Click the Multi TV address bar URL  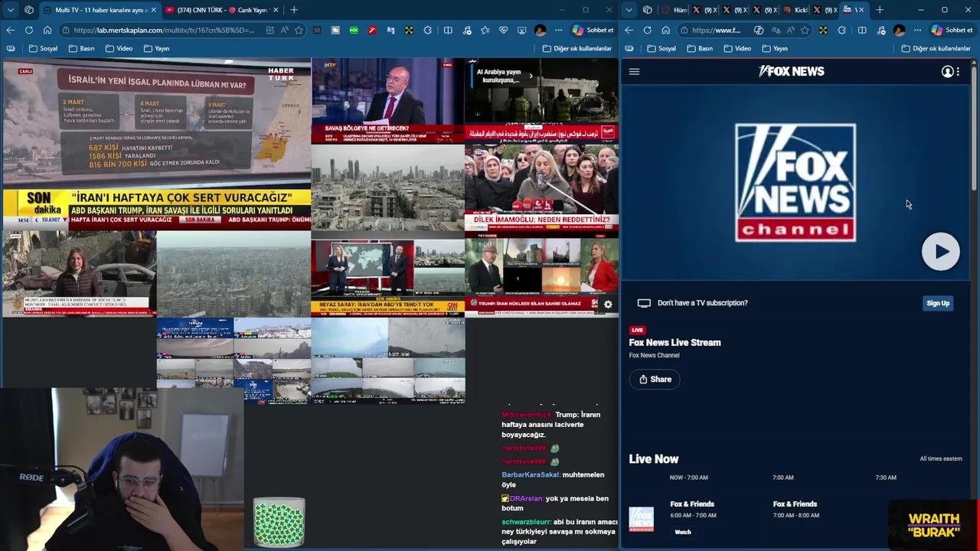(x=164, y=30)
